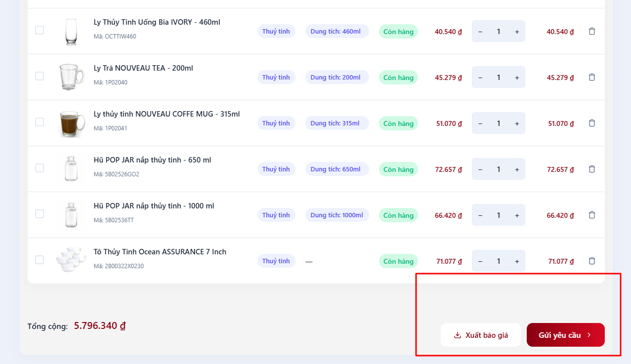
Task: Click the Xuất báo giá button
Action: point(480,335)
